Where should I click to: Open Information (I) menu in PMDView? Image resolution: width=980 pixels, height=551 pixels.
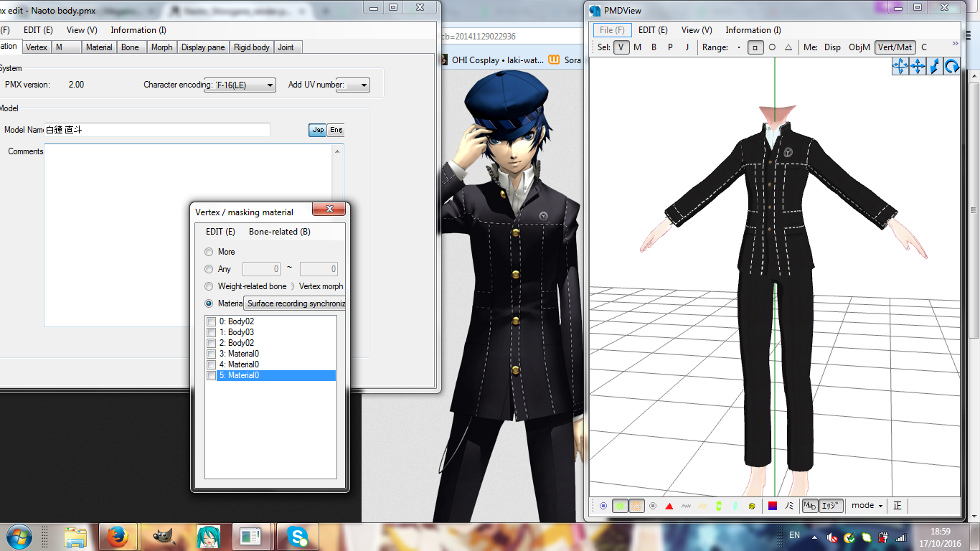[753, 30]
